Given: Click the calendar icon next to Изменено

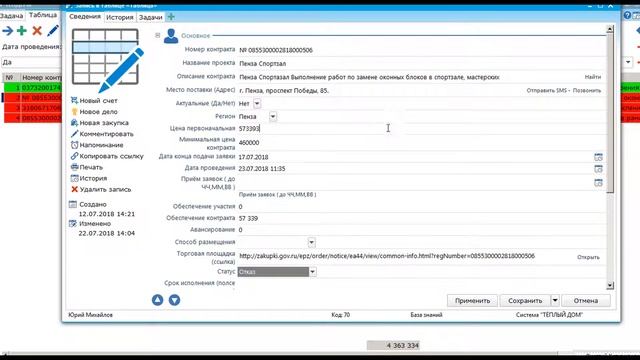Looking at the screenshot, I should pyautogui.click(x=73, y=223).
